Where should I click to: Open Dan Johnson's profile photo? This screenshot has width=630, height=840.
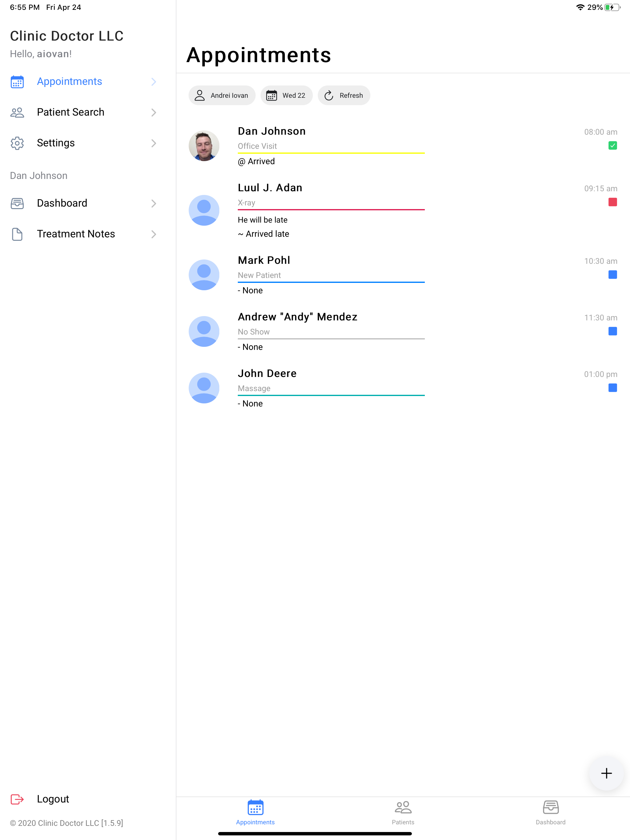coord(204,146)
